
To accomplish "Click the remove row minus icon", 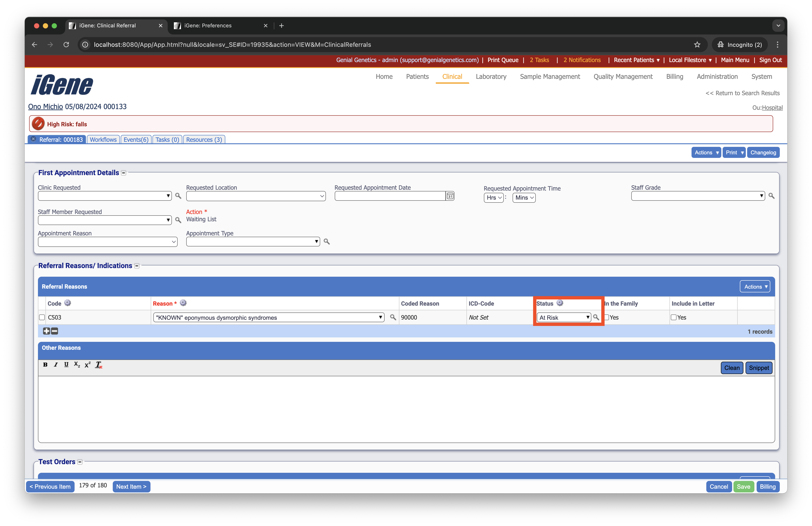I will pyautogui.click(x=55, y=331).
